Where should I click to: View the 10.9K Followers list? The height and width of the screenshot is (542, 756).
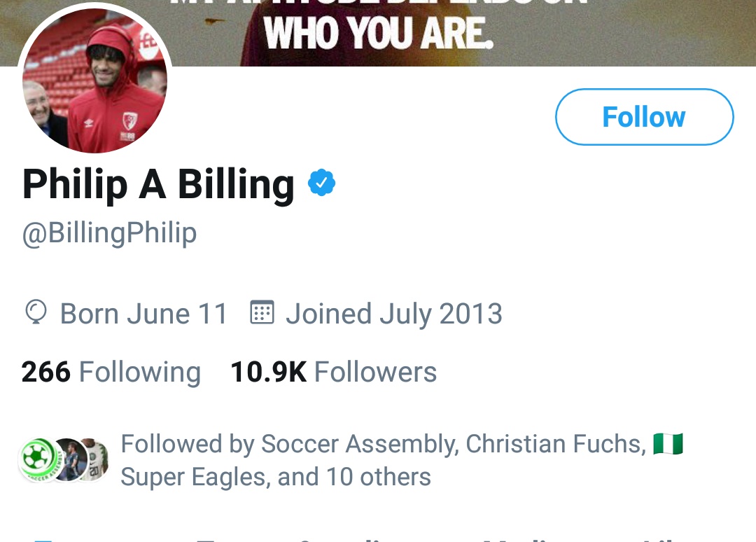(333, 372)
